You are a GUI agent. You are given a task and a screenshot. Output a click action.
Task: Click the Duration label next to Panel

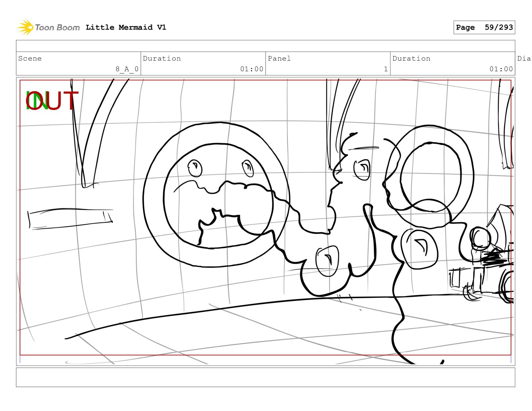[x=411, y=58]
